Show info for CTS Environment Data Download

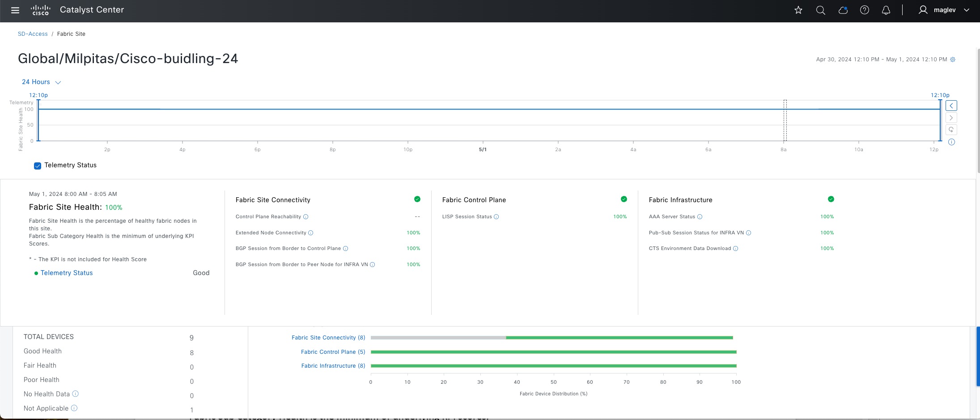[x=736, y=249]
